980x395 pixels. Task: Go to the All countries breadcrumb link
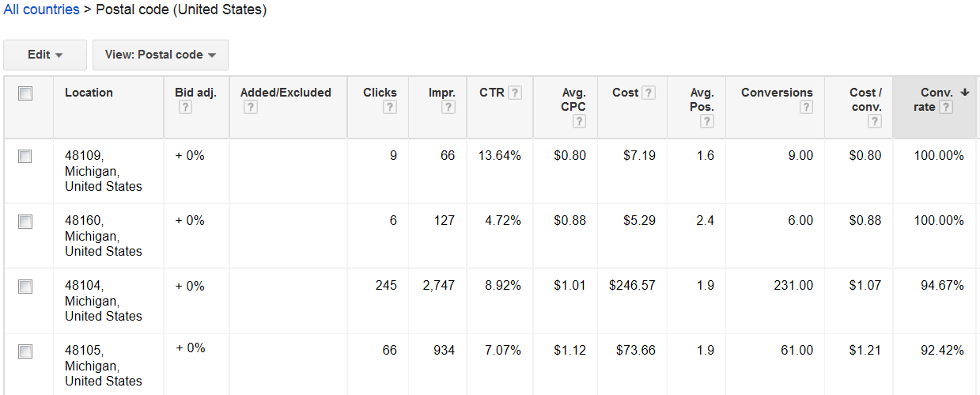tap(41, 10)
